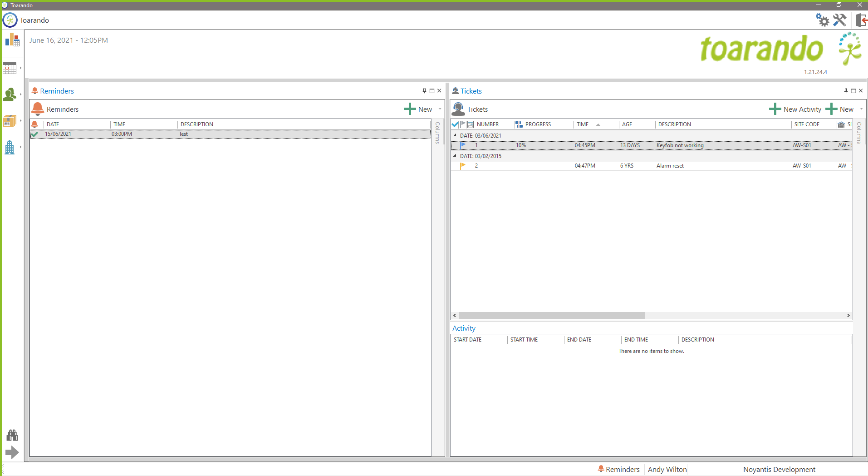
Task: Sort tickets by the TIME column header
Action: pyautogui.click(x=583, y=124)
